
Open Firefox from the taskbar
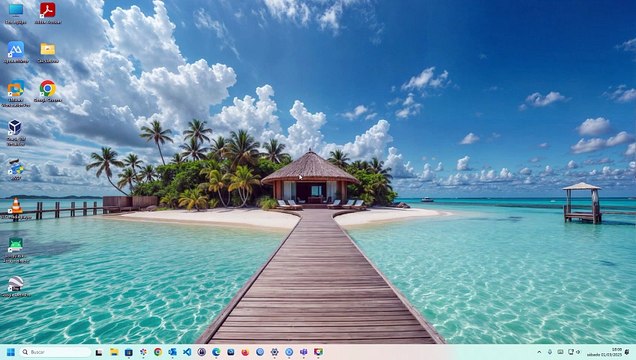pos(245,352)
